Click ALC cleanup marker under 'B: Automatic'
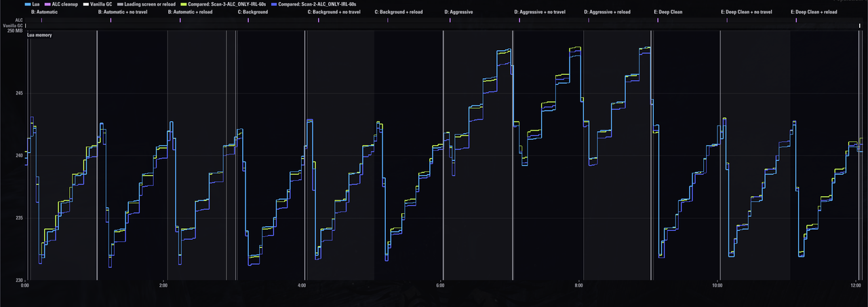868x307 pixels. pyautogui.click(x=41, y=20)
